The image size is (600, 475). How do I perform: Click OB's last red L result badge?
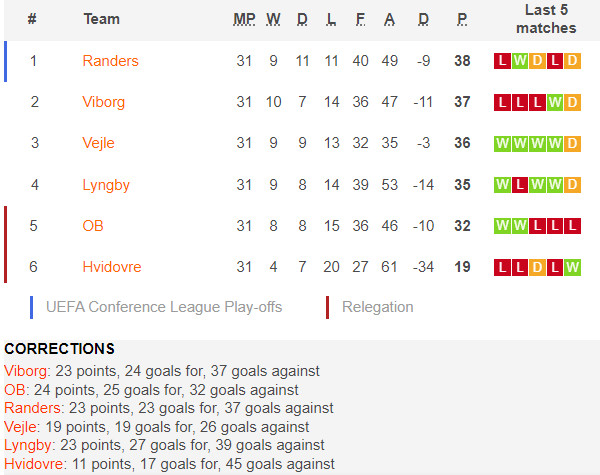coord(572,226)
